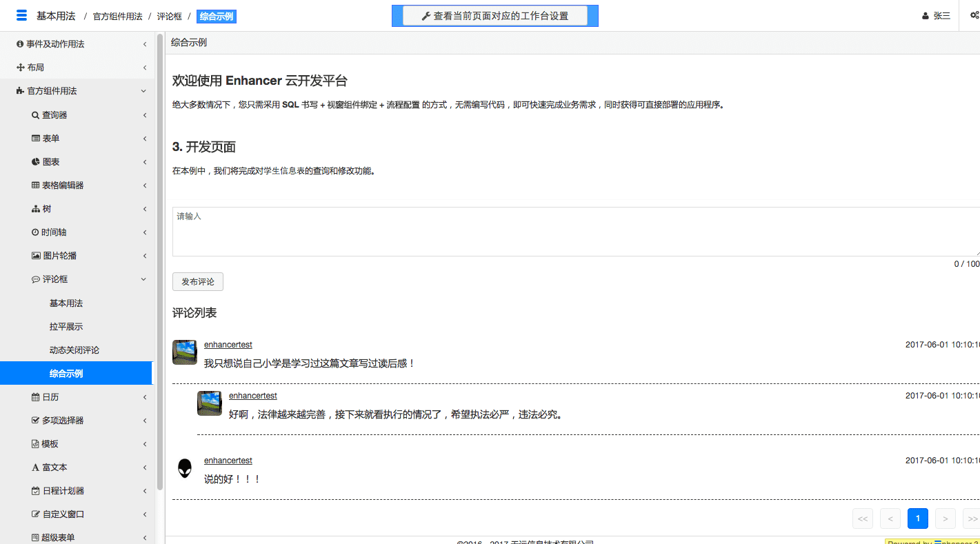Click the move icon beside 布局
Image resolution: width=980 pixels, height=544 pixels.
[x=21, y=68]
